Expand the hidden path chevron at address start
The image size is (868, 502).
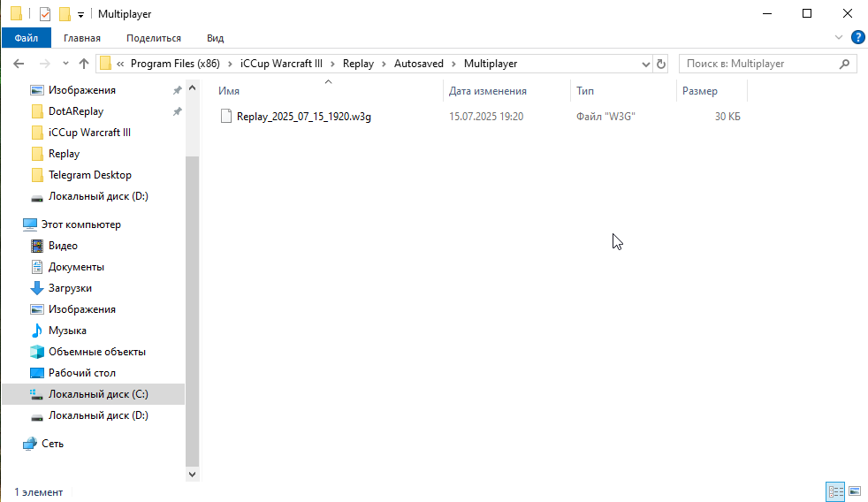click(120, 64)
